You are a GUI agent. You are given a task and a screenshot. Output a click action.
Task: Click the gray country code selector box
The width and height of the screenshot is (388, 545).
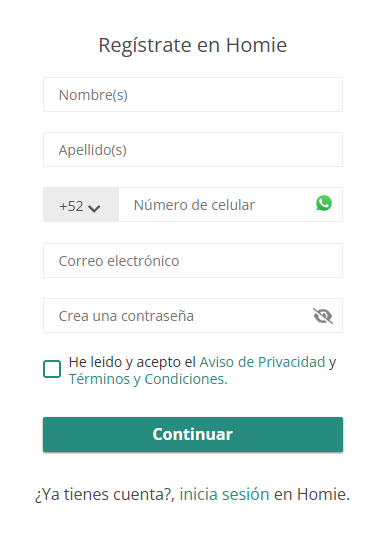click(81, 205)
